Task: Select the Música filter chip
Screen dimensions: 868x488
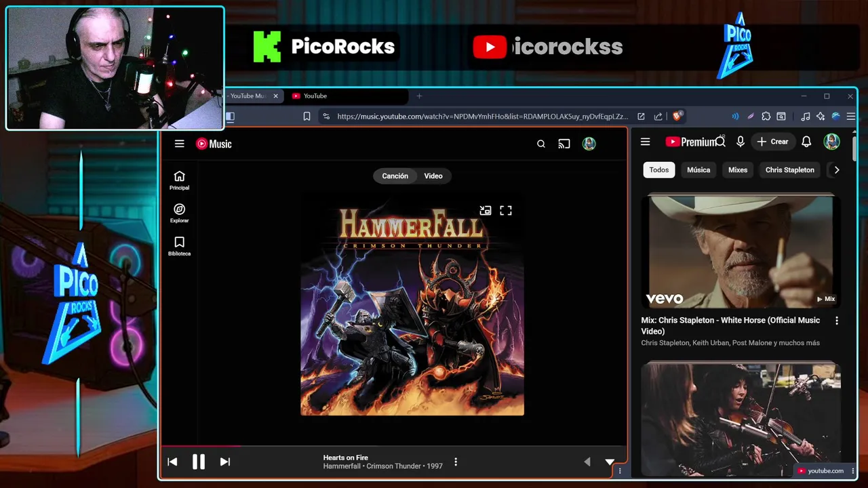Action: point(698,170)
